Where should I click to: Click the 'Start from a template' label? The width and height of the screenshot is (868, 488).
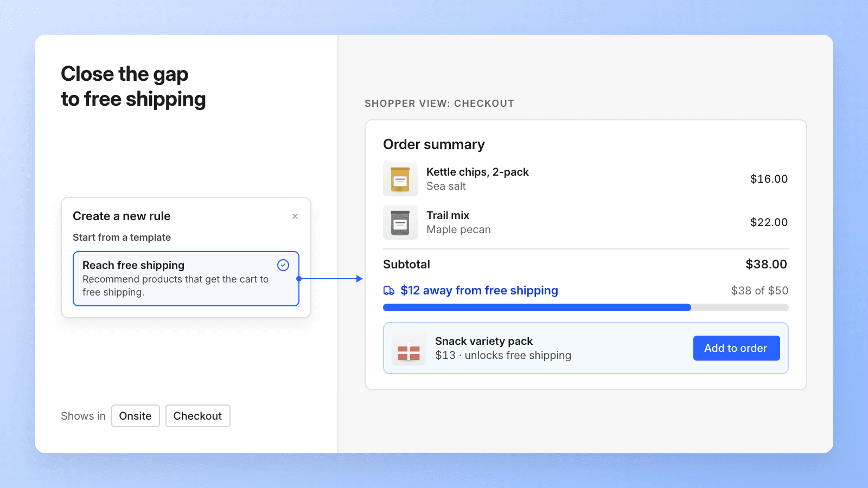[122, 237]
